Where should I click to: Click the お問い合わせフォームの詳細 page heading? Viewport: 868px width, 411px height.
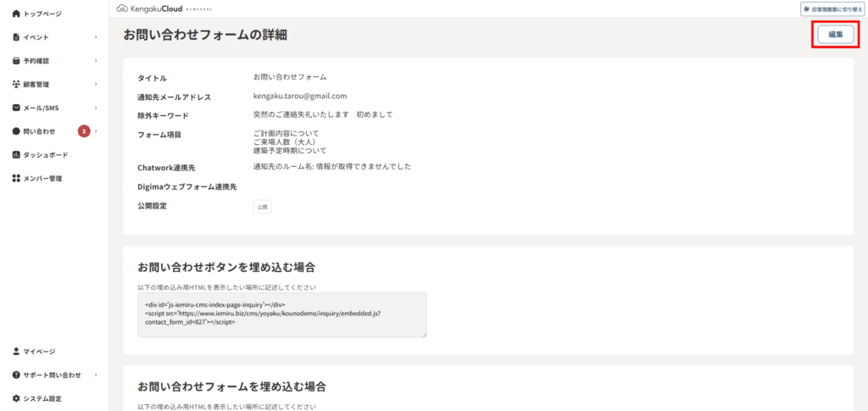(x=205, y=35)
